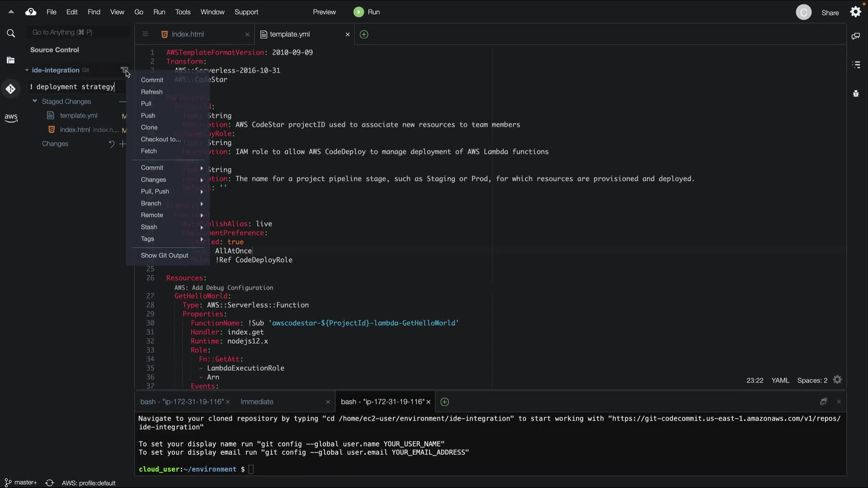Click the Share button
This screenshot has height=488, width=868.
click(830, 13)
